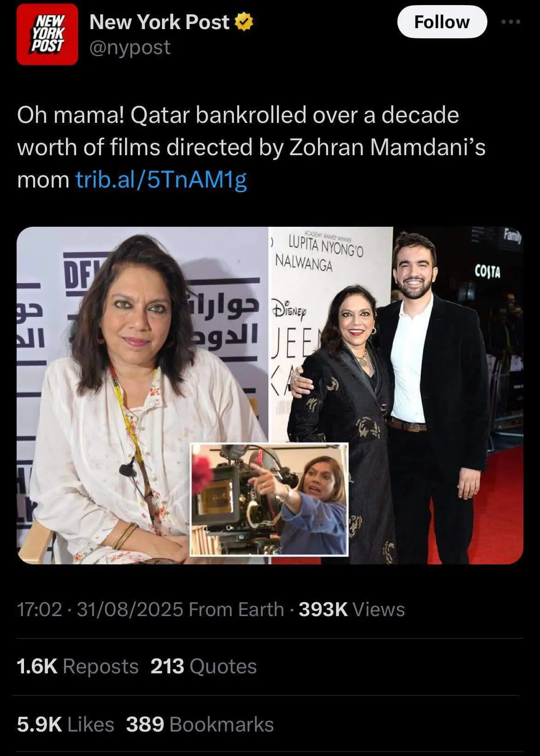Follow the New York Post account
Viewport: 540px width, 756px height.
coord(442,22)
